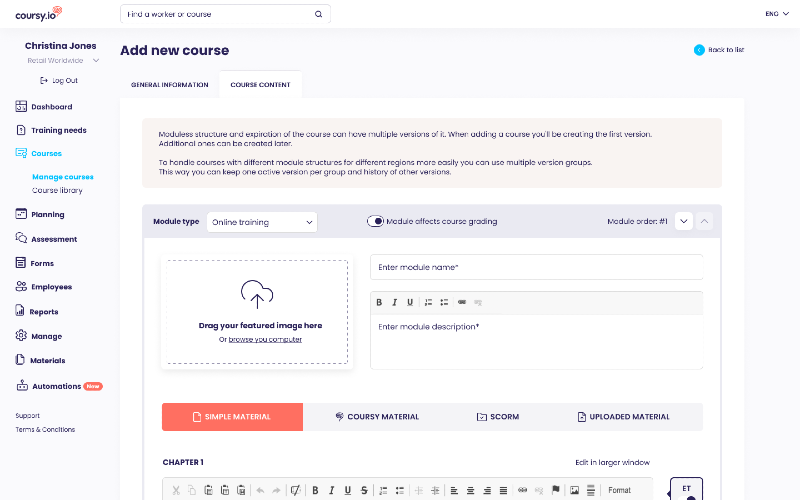Open the Reports section icon

[x=20, y=311]
